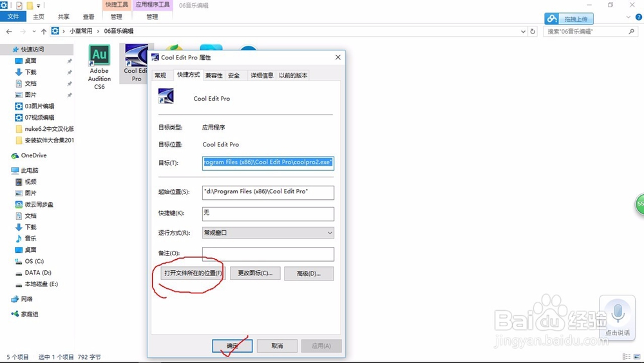The image size is (644, 363).
Task: Switch to the 详细信息 properties tab
Action: [x=261, y=75]
